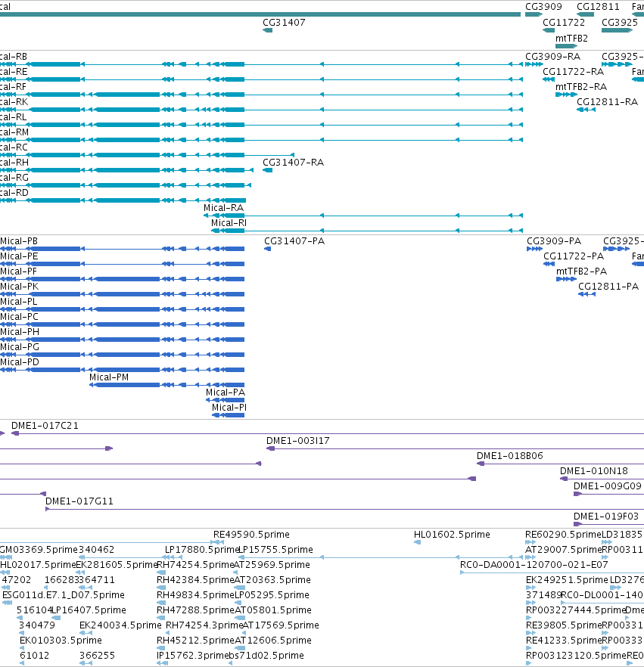Select the CG3925 gene label
Image resolution: width=644 pixels, height=667 pixels.
tap(620, 22)
